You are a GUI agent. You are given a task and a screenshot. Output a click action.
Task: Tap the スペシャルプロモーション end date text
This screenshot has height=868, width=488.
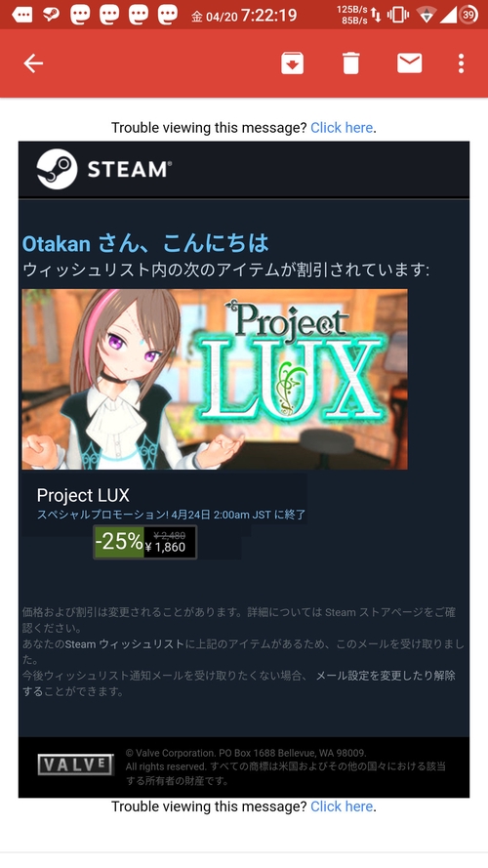(x=171, y=515)
